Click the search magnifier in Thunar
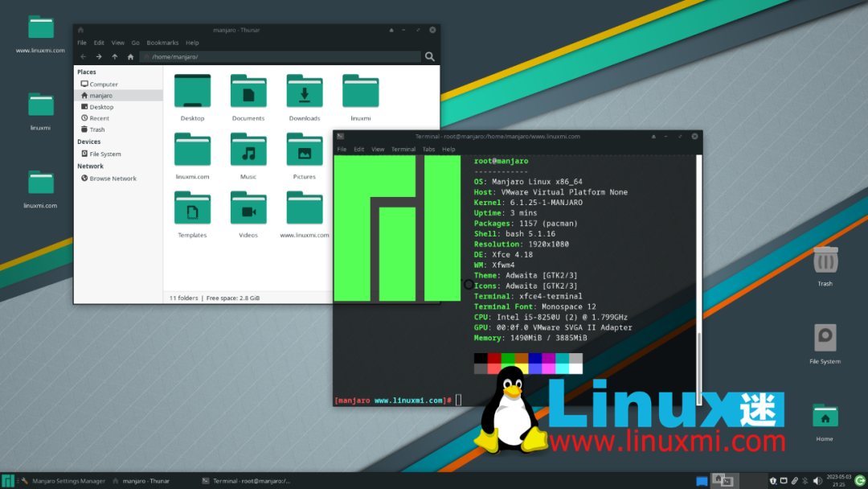This screenshot has height=489, width=868. coord(429,56)
